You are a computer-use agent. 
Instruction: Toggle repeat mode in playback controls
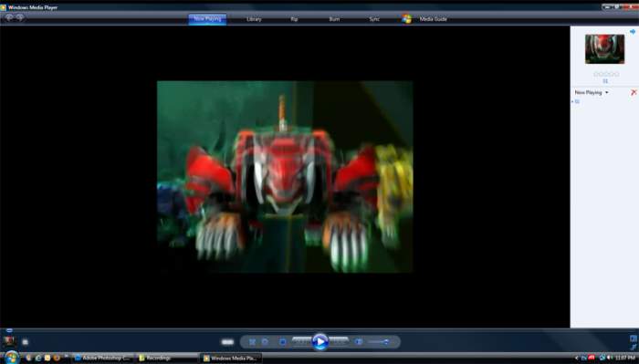[265, 342]
